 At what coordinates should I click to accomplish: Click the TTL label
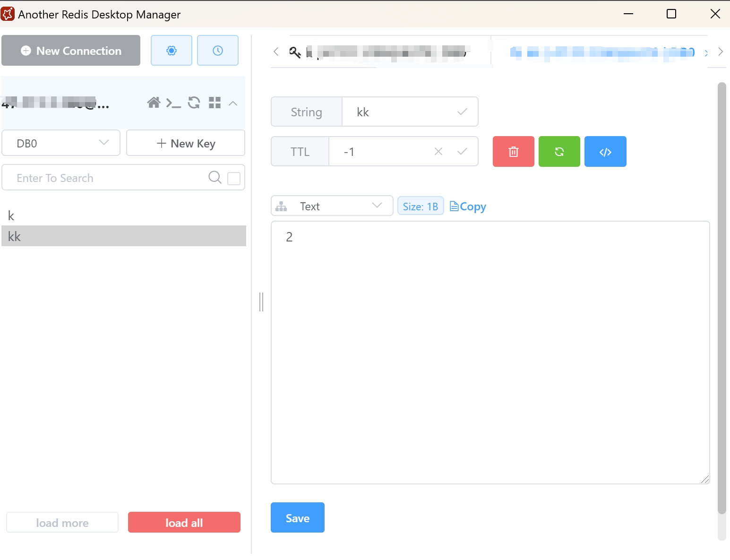(300, 152)
